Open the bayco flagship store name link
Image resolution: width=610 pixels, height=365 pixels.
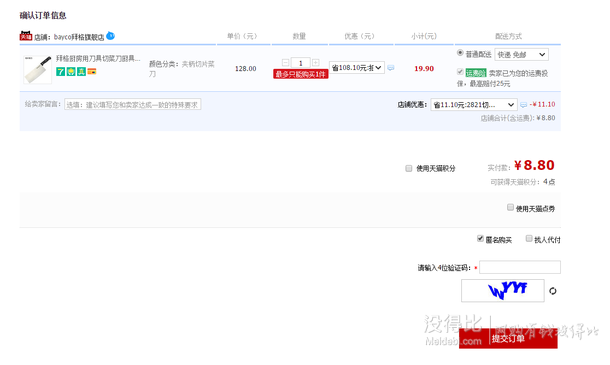point(79,37)
